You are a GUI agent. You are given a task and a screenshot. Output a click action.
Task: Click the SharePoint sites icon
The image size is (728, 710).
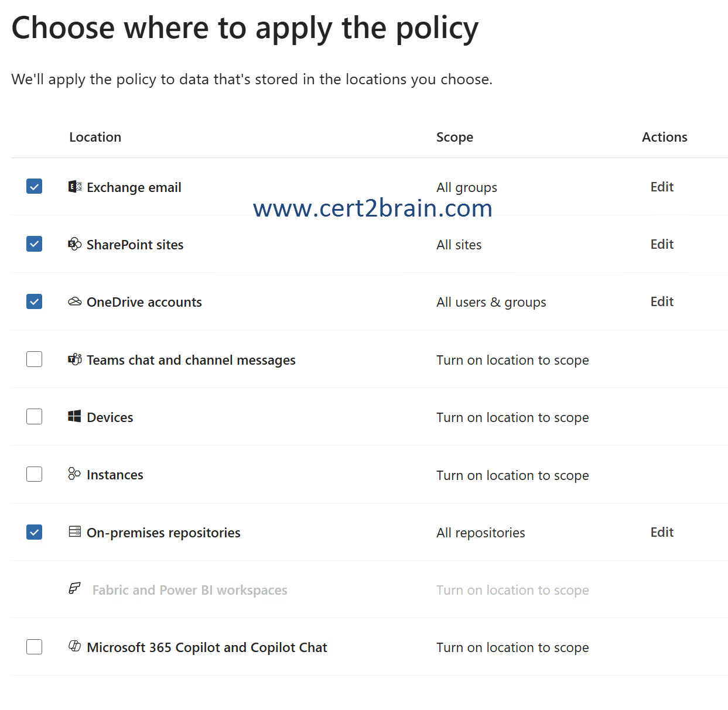74,244
